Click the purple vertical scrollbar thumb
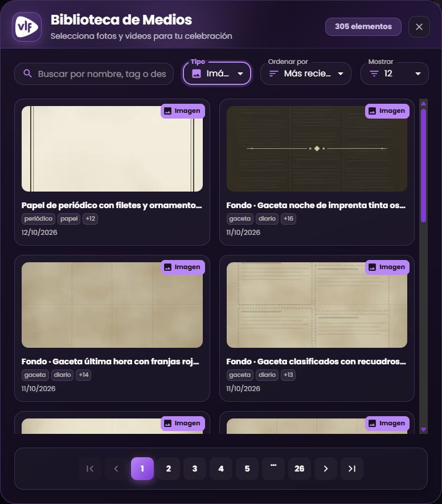The width and height of the screenshot is (442, 504). (423, 165)
